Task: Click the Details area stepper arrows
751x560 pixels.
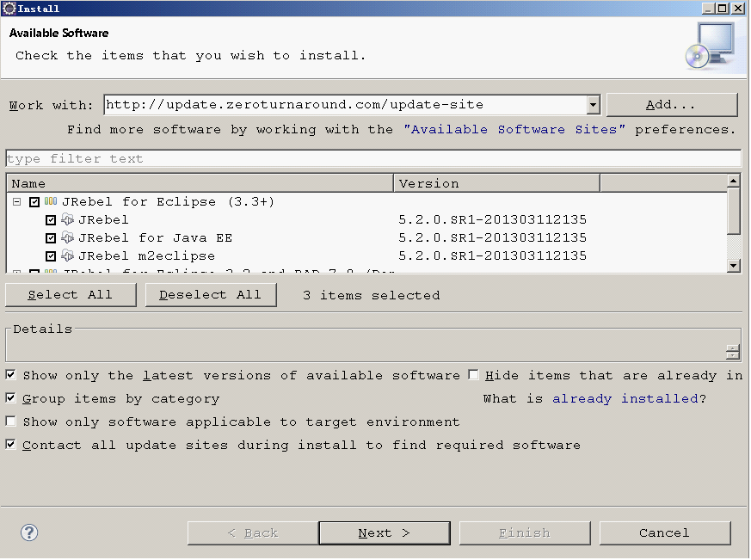Action: coord(732,353)
